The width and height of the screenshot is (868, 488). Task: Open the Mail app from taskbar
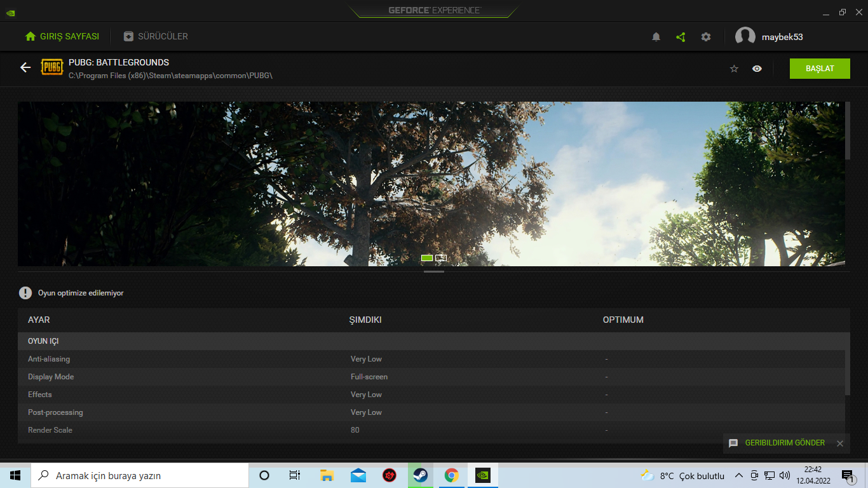pyautogui.click(x=358, y=475)
